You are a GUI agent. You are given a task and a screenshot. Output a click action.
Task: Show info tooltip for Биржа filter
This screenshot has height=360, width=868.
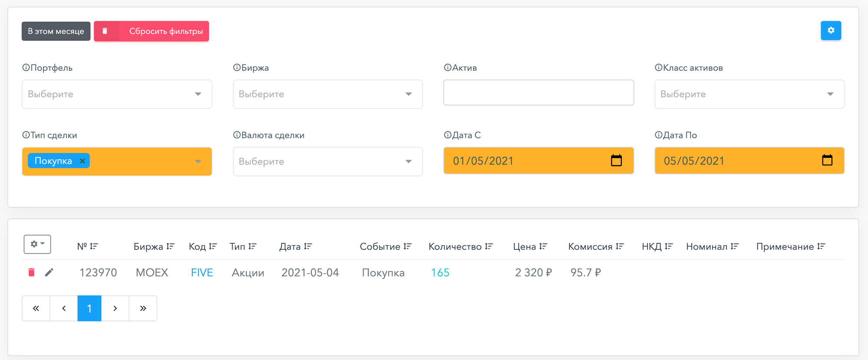[237, 68]
